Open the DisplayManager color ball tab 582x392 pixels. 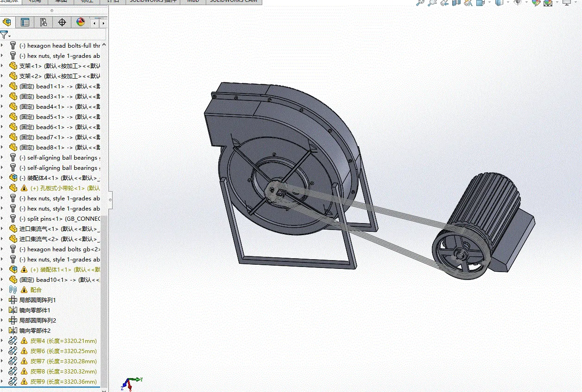[81, 22]
